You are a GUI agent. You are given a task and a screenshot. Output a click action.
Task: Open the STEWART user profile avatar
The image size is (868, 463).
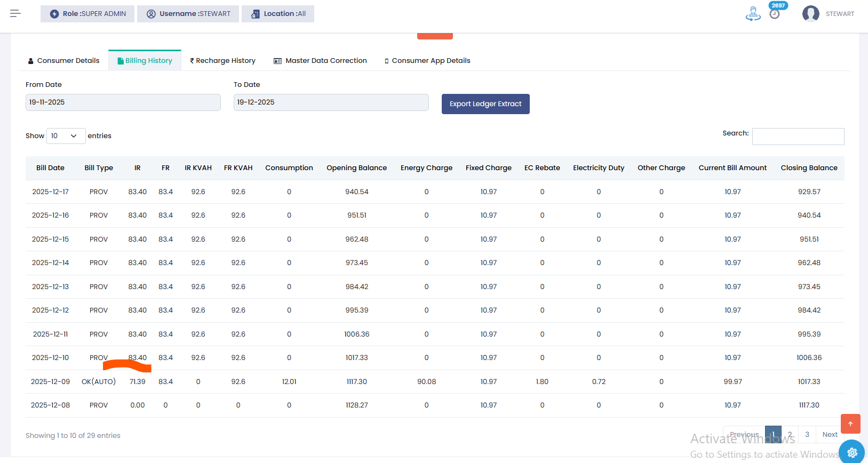(810, 14)
